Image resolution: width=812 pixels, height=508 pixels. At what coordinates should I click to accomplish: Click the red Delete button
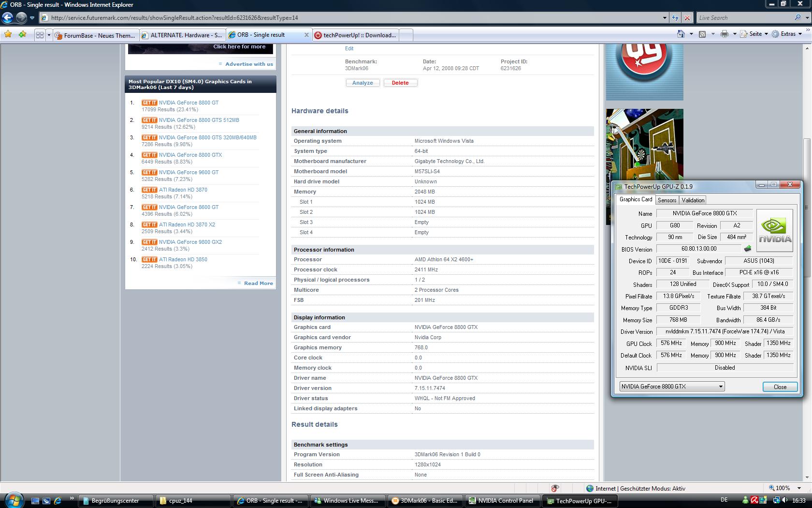click(400, 83)
